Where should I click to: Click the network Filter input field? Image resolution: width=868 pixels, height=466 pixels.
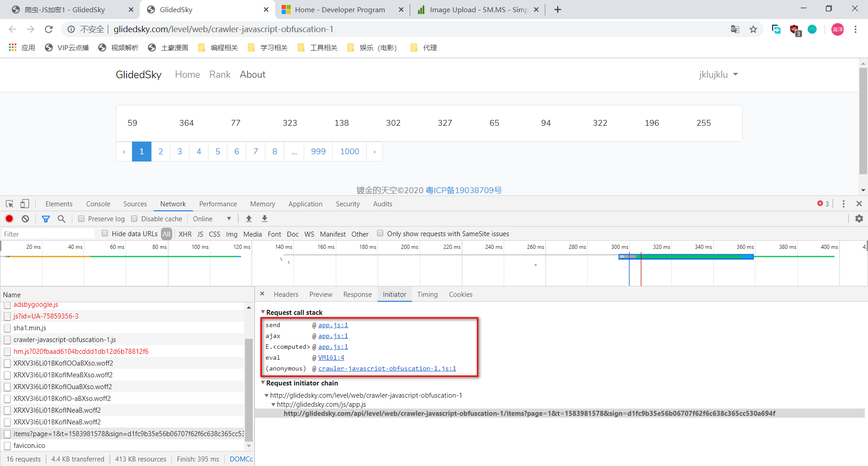pyautogui.click(x=48, y=234)
